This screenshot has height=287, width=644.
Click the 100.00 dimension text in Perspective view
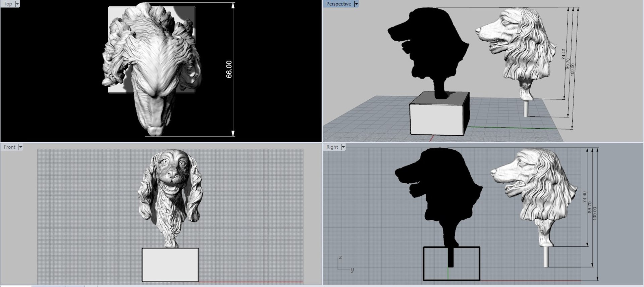coord(573,69)
